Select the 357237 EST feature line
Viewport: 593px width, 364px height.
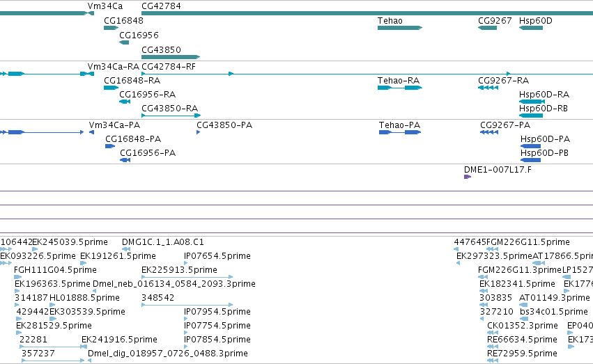pos(53,361)
